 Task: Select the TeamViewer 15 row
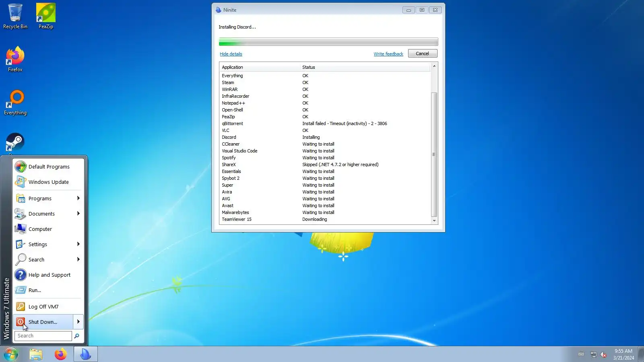325,219
